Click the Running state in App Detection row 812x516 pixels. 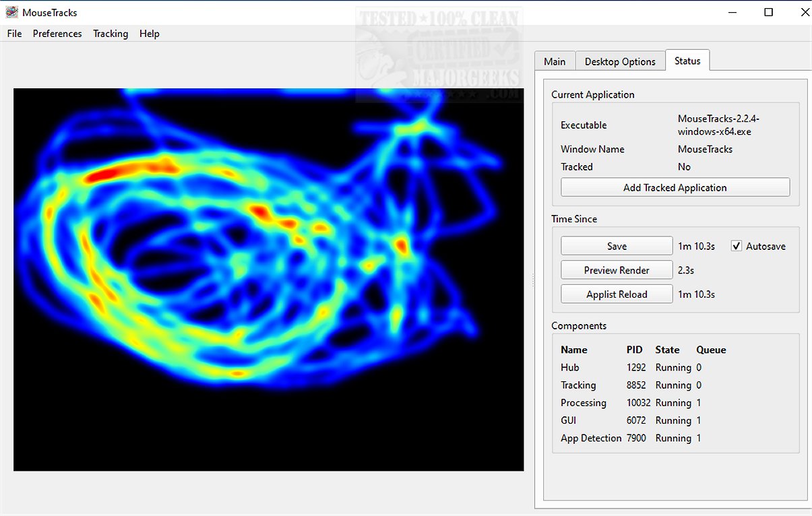pyautogui.click(x=673, y=438)
